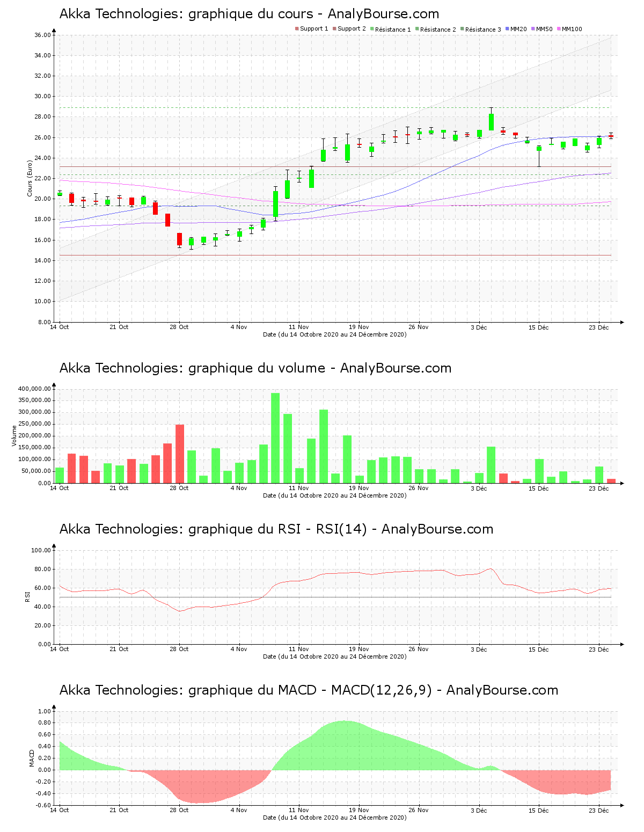Select the MM50 legend label
The image size is (644, 832).
[x=544, y=29]
